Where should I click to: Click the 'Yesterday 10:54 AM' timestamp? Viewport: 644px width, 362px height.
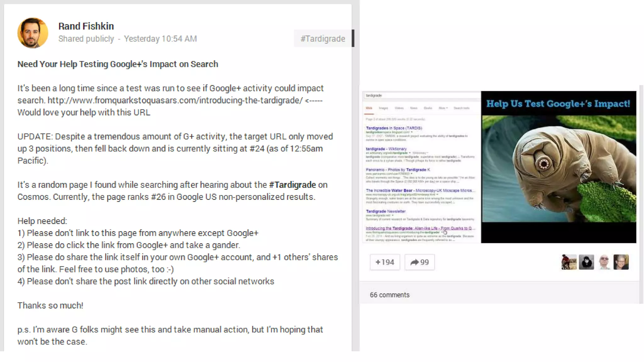(160, 39)
